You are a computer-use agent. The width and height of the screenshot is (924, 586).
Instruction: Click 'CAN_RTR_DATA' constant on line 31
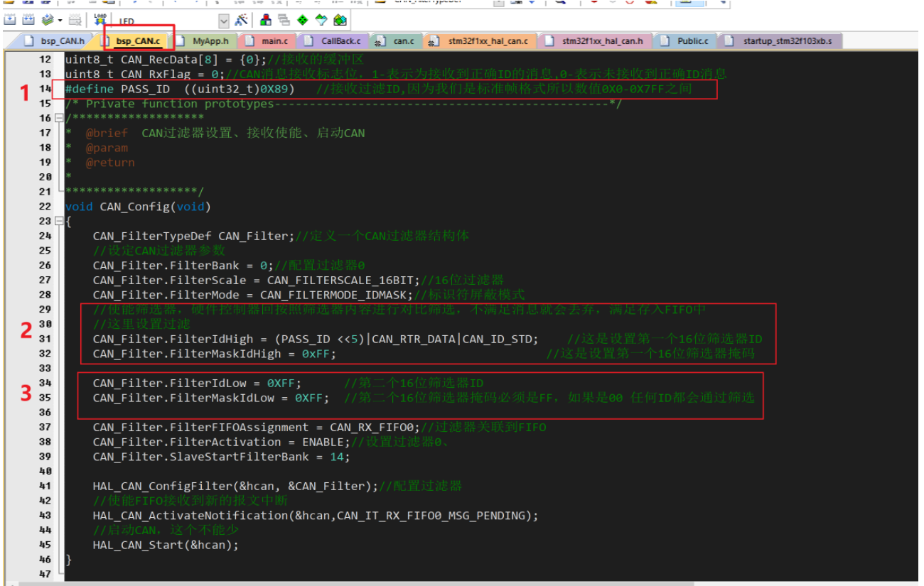point(414,339)
